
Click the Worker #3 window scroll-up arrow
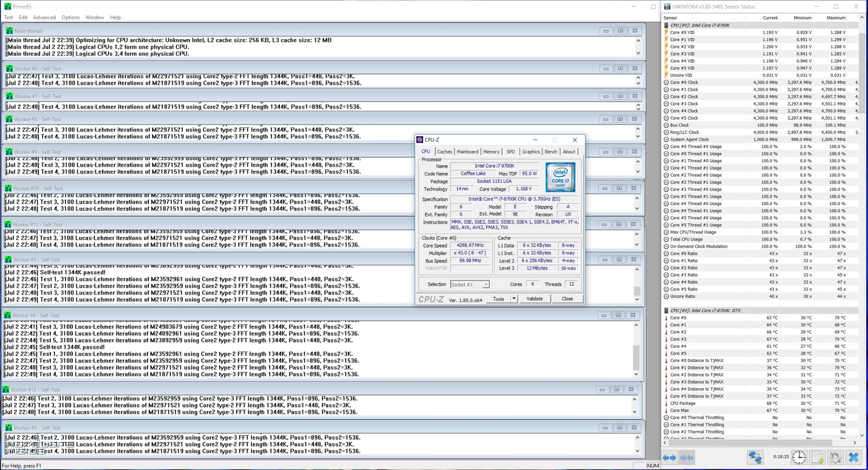[x=637, y=269]
